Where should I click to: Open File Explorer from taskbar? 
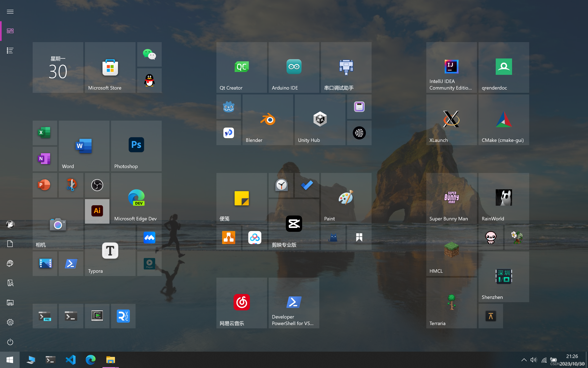110,360
